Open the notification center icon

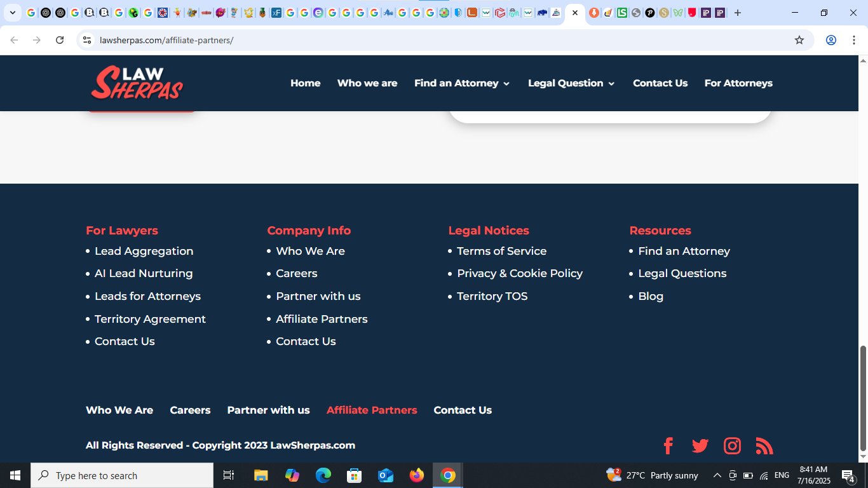point(848,475)
